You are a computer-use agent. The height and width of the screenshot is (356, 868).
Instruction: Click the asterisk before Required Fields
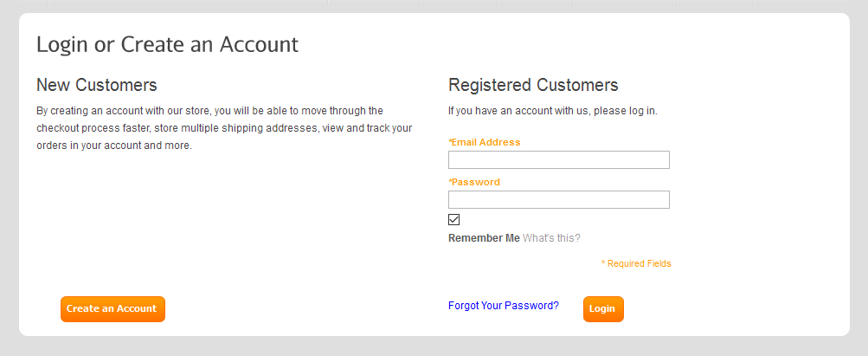(x=603, y=262)
